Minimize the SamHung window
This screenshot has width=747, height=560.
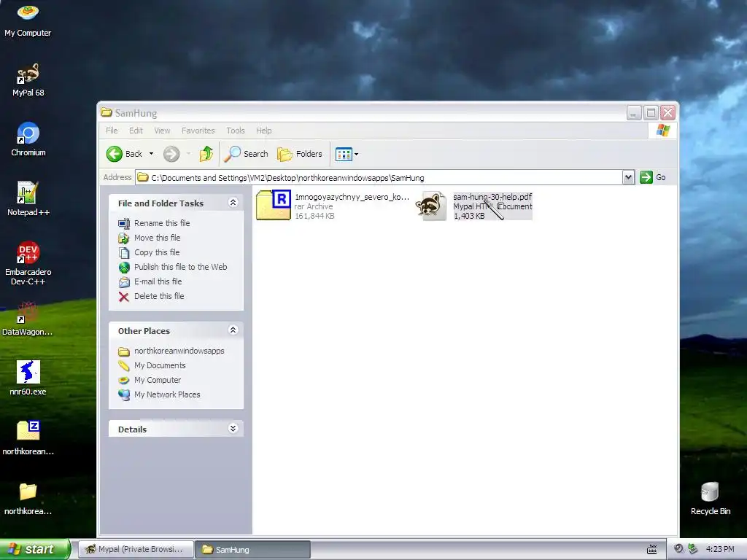pyautogui.click(x=634, y=113)
